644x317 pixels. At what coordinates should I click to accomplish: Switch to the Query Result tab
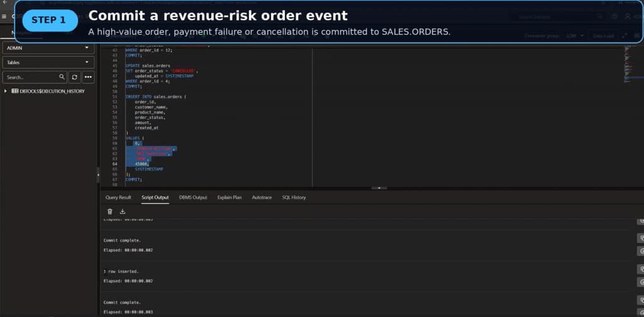pyautogui.click(x=118, y=197)
